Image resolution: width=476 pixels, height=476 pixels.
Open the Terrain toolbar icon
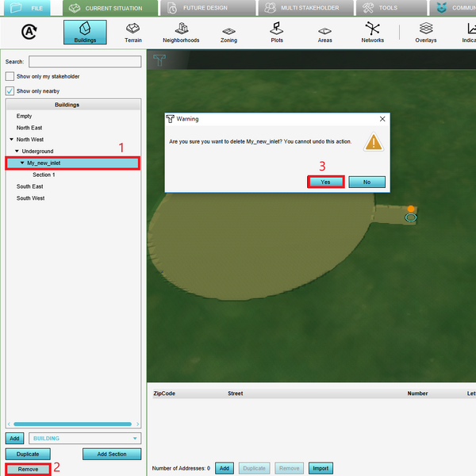(x=133, y=33)
